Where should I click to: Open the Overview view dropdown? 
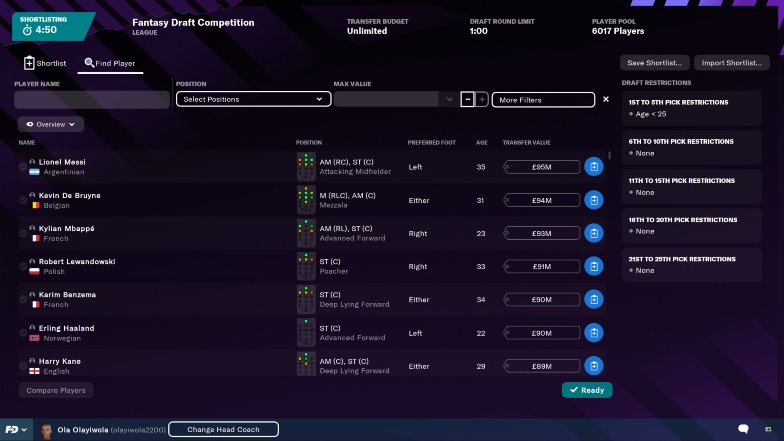50,124
